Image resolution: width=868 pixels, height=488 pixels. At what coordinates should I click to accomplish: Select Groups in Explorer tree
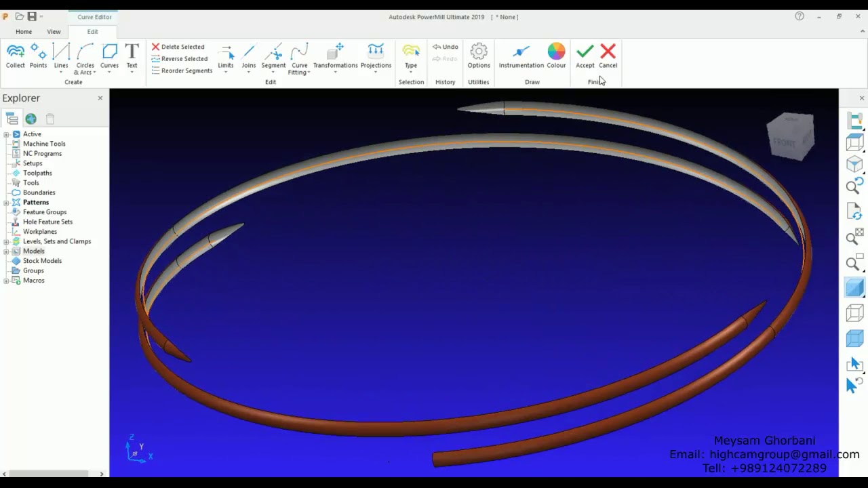33,270
